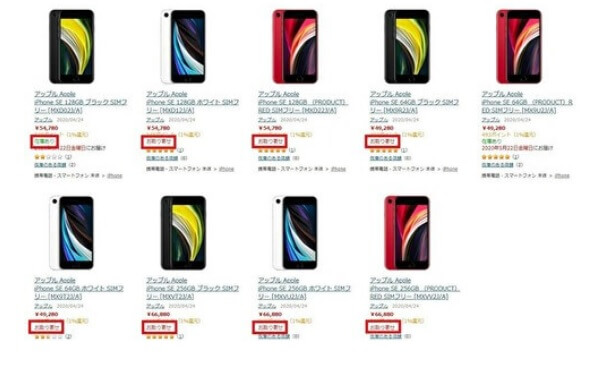
Task: Open iPhone SE 256GB ホワイト SIMフリー title link
Action: coord(304,292)
